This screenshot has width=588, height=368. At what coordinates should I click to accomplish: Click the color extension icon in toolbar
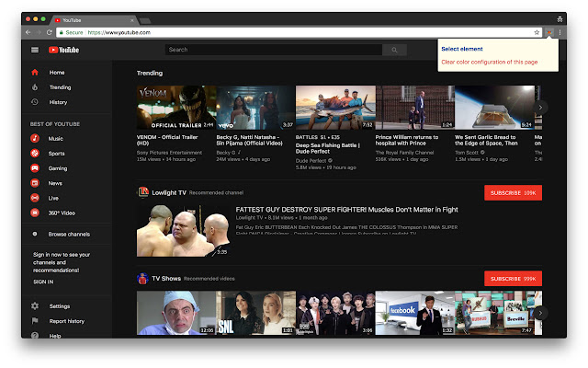pos(549,33)
